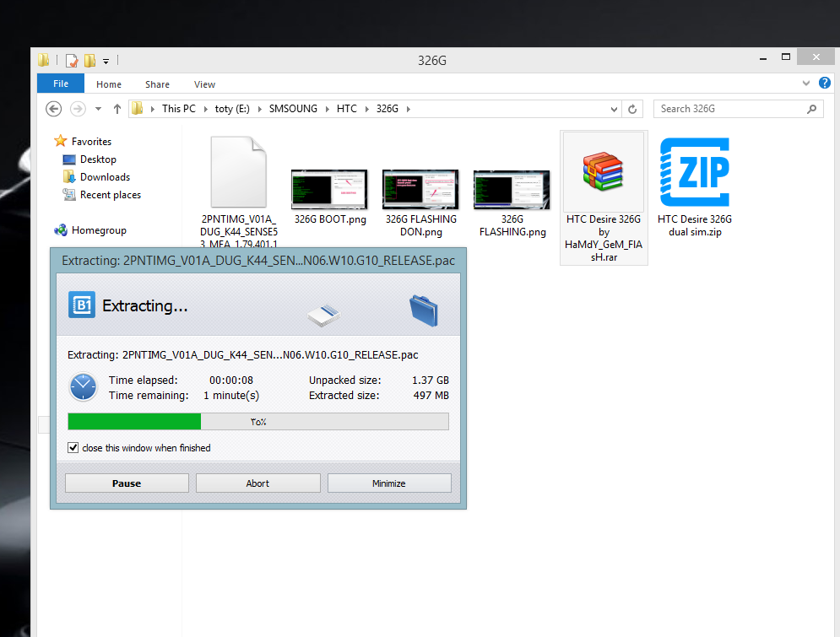840x637 pixels.
Task: Click the clock icon in extracting dialog
Action: (x=83, y=387)
